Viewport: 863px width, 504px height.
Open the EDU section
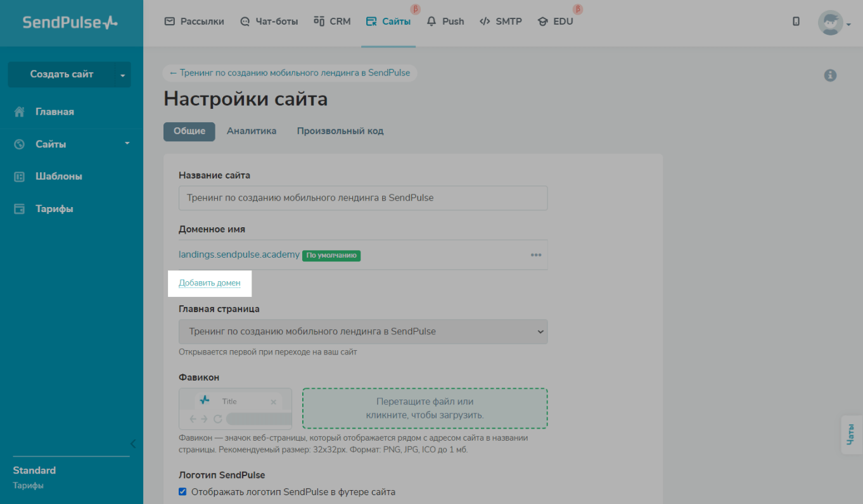click(555, 22)
